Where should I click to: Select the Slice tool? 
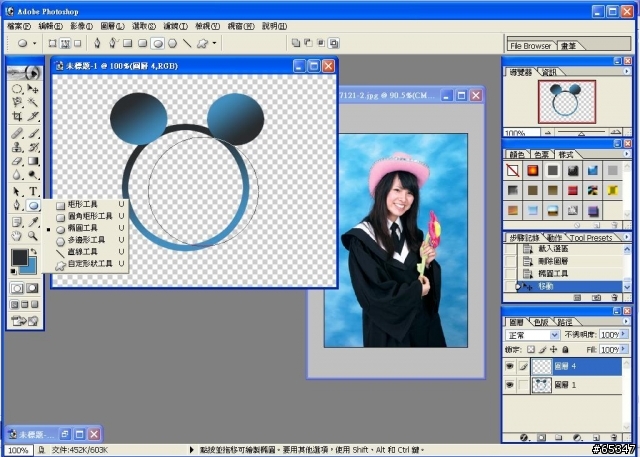pos(33,116)
